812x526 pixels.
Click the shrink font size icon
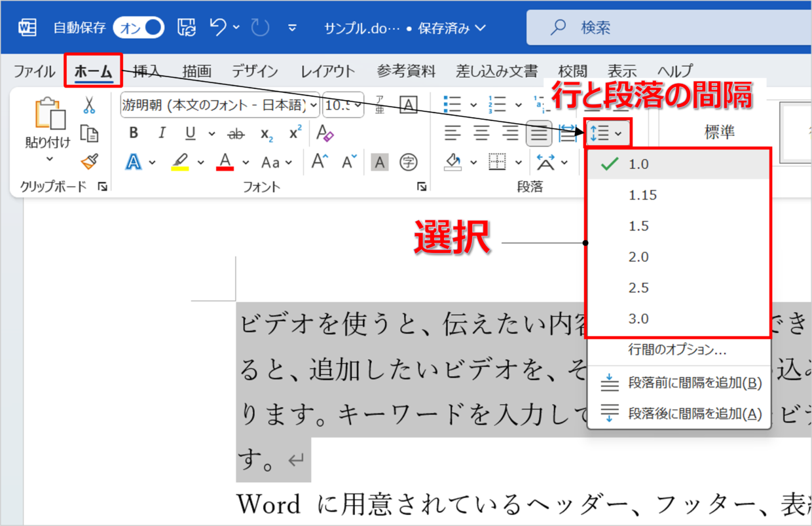pos(350,162)
